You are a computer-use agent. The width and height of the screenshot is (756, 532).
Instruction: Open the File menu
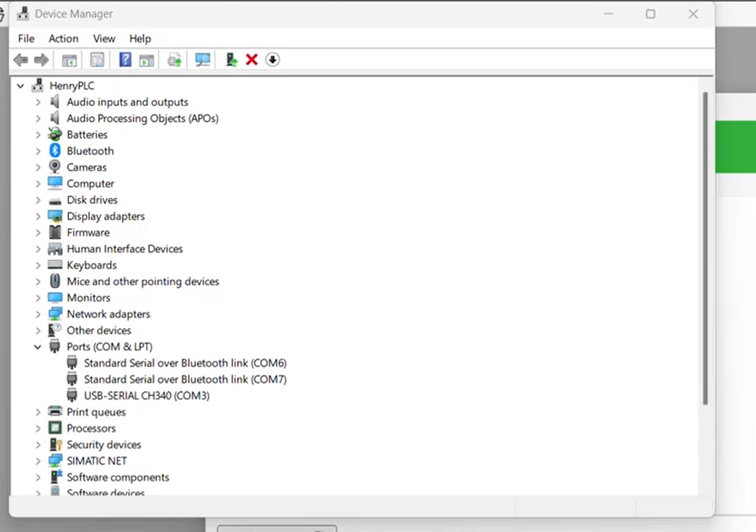pyautogui.click(x=26, y=39)
